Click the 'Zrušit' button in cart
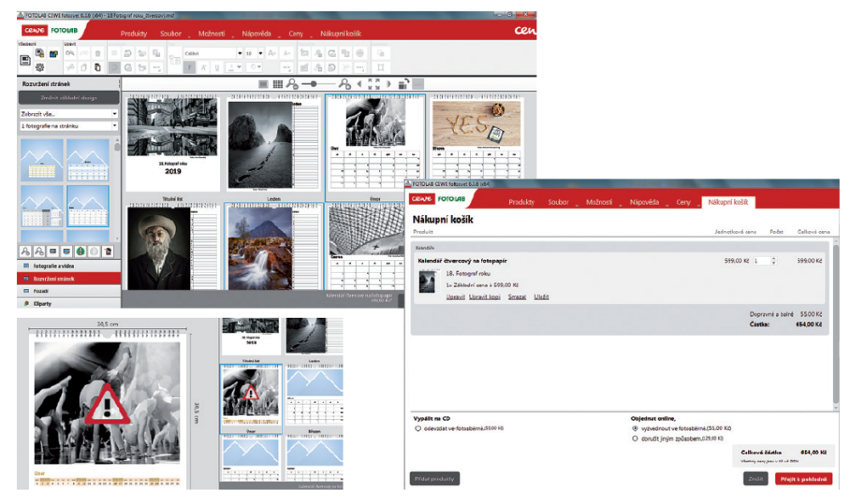This screenshot has width=850, height=504. (x=756, y=479)
